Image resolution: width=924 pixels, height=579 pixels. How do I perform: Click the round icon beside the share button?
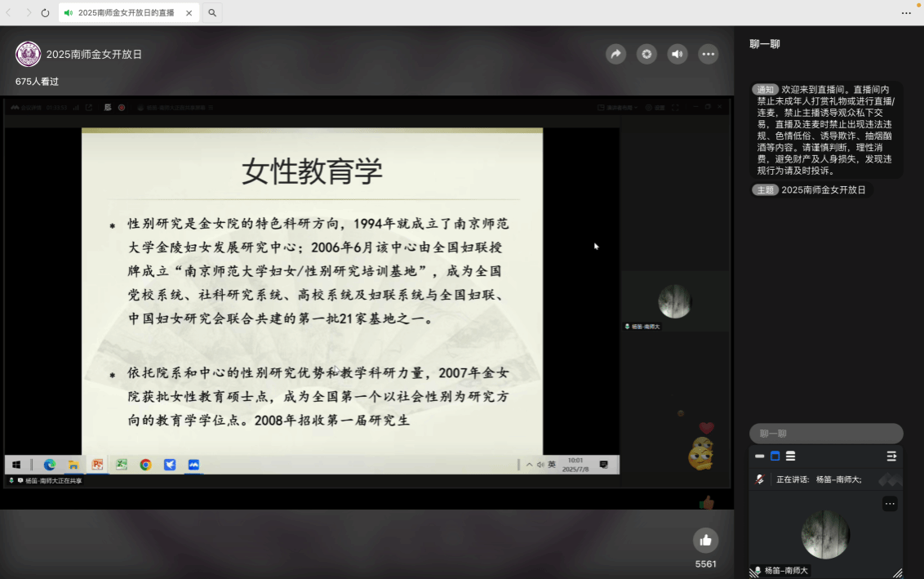[x=646, y=54]
